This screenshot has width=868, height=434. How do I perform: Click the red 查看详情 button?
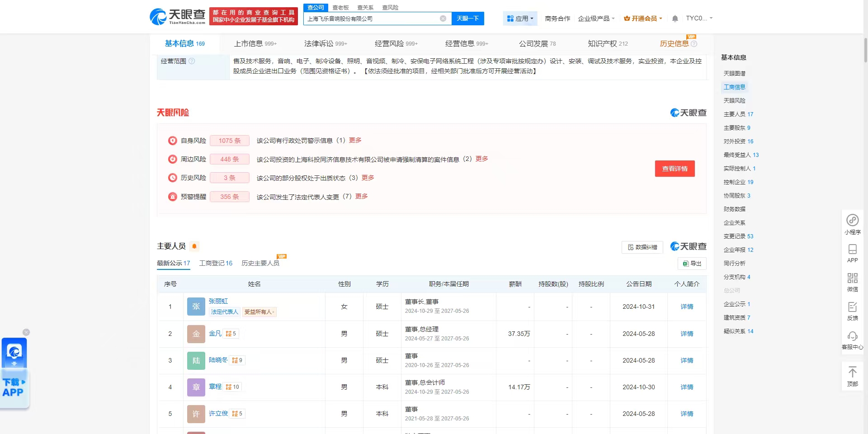[675, 169]
